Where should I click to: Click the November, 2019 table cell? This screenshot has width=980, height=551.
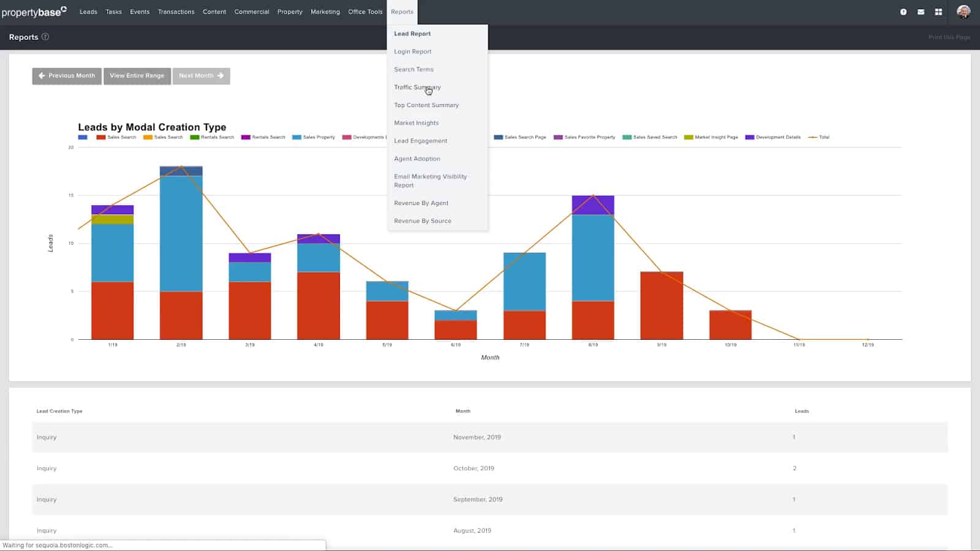477,437
